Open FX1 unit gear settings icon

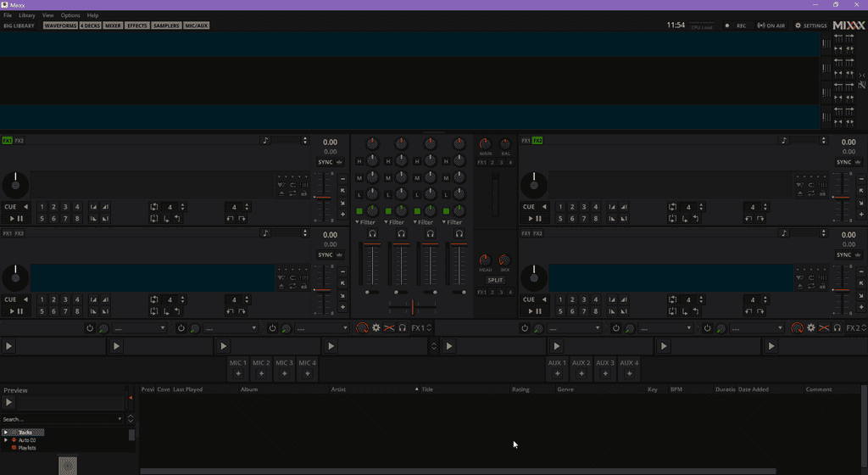point(376,327)
